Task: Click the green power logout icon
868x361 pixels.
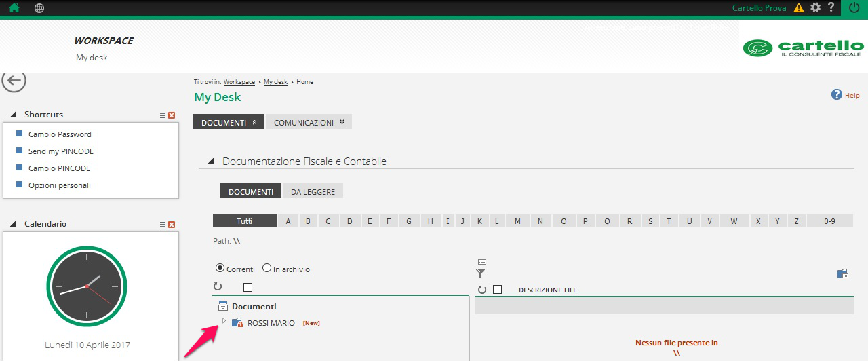Action: click(854, 8)
